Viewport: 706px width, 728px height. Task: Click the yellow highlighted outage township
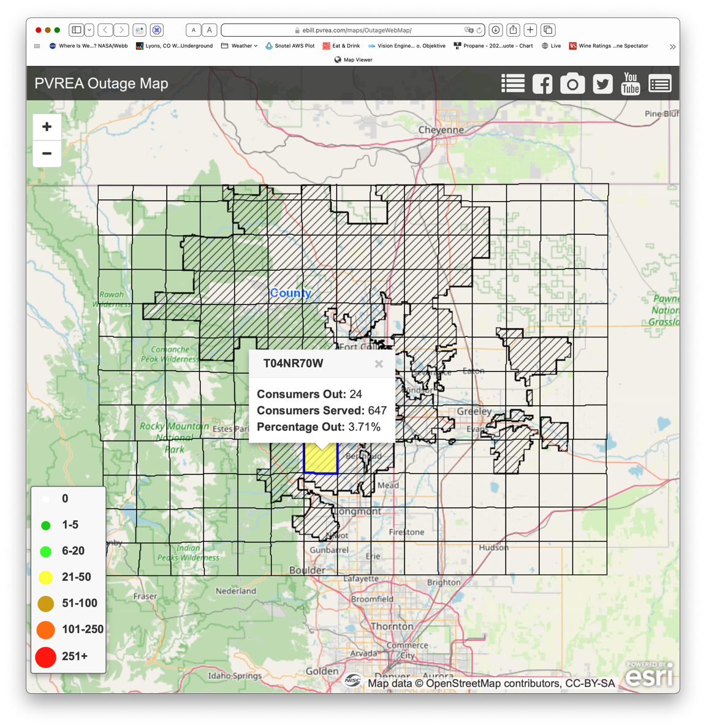(321, 460)
